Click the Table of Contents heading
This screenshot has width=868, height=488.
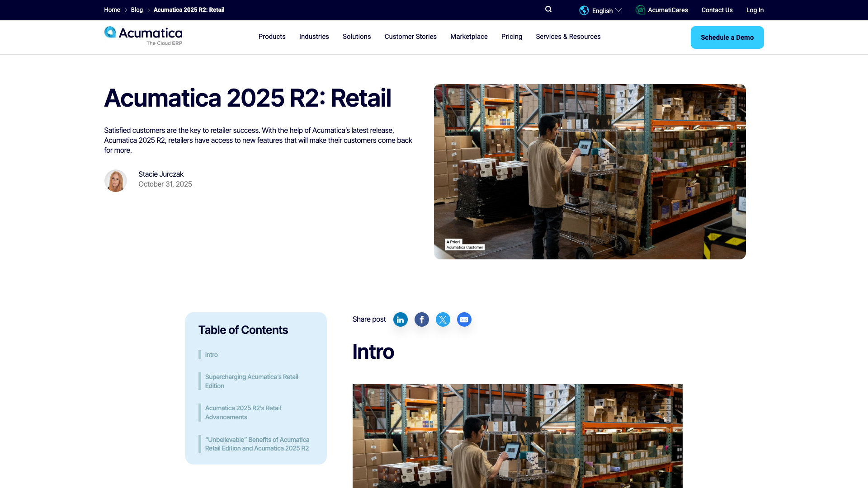tap(243, 330)
